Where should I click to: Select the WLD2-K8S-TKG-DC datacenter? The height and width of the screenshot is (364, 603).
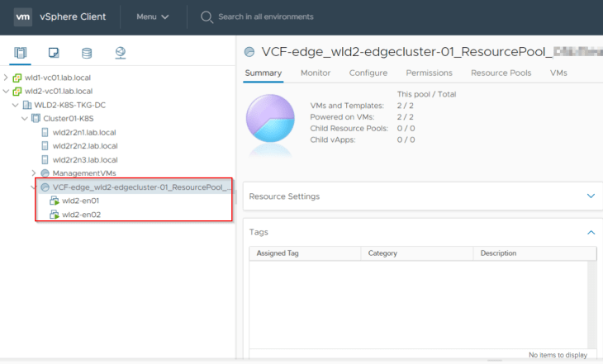(69, 105)
